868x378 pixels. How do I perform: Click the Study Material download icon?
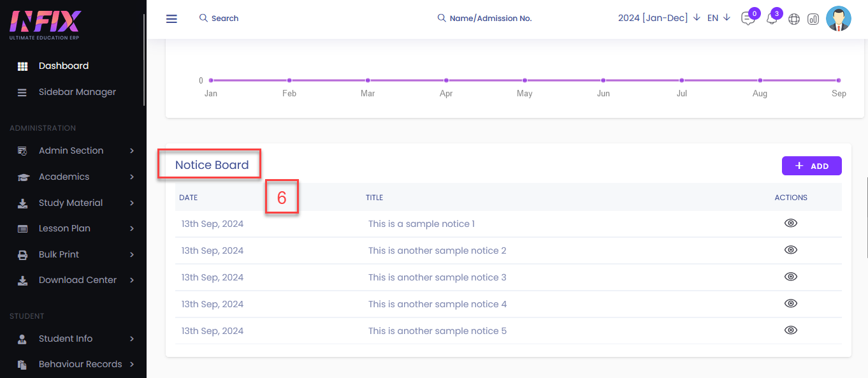coord(22,203)
